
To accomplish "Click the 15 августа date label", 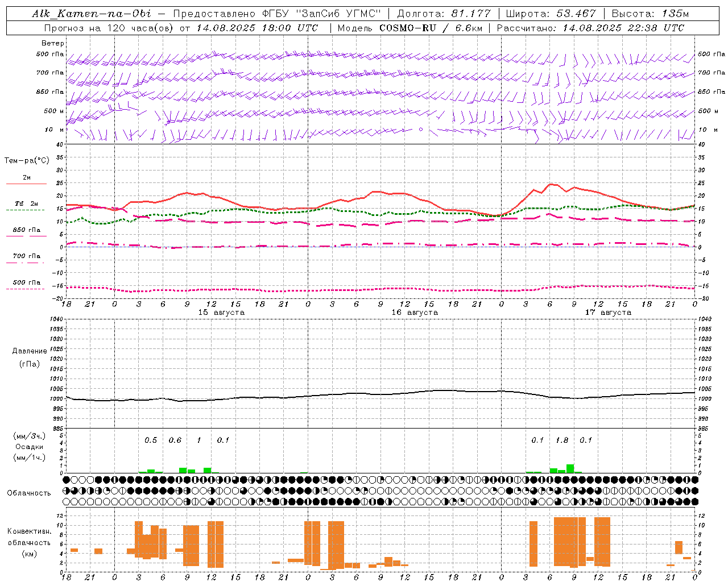I will (221, 313).
